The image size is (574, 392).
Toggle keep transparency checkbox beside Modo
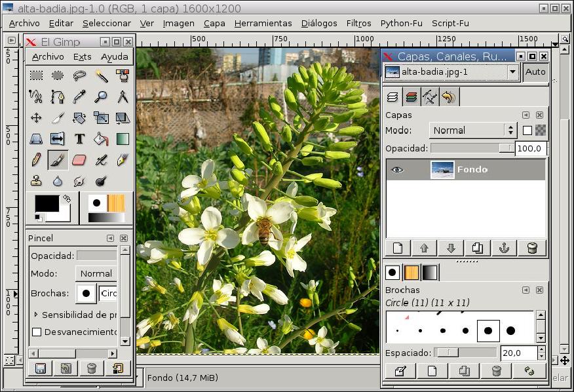[527, 130]
